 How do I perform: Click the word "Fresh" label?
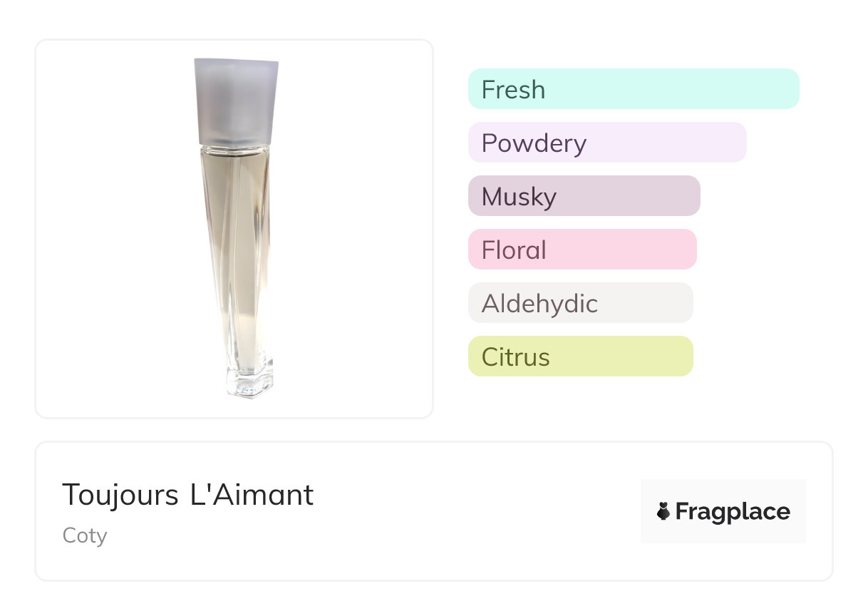click(513, 90)
